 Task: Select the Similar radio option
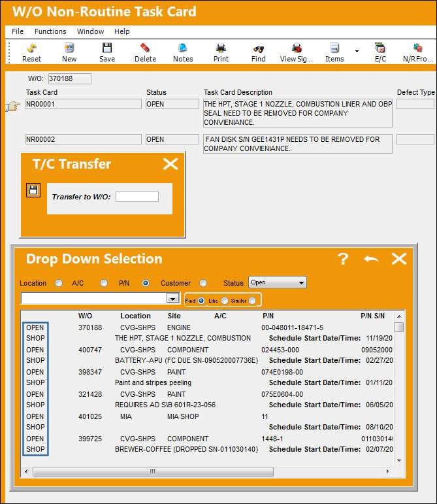point(252,301)
